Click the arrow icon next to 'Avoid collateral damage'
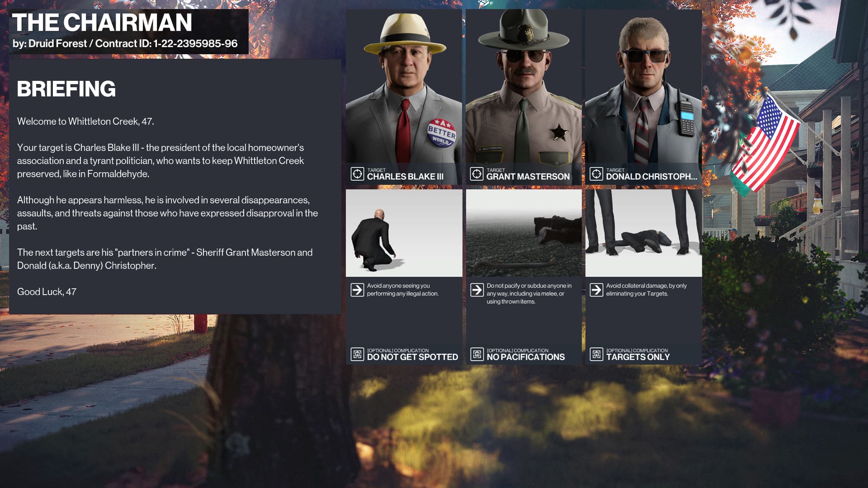 (x=596, y=290)
